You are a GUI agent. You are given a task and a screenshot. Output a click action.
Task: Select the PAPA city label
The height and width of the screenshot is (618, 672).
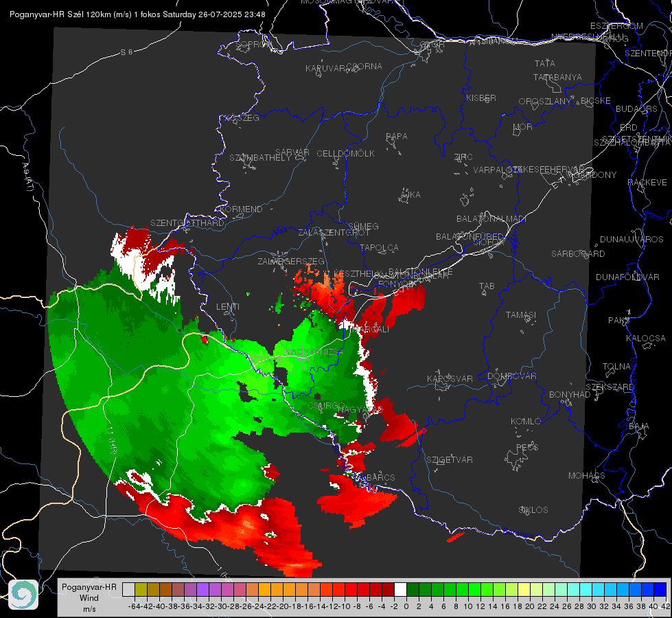pyautogui.click(x=397, y=137)
